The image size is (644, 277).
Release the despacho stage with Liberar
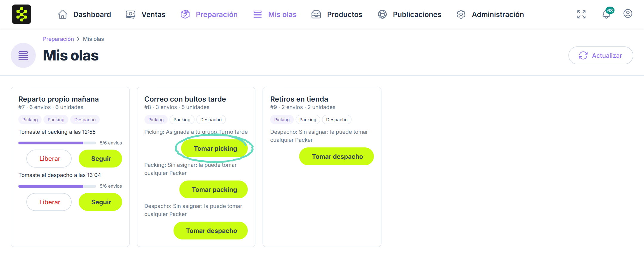coord(49,202)
